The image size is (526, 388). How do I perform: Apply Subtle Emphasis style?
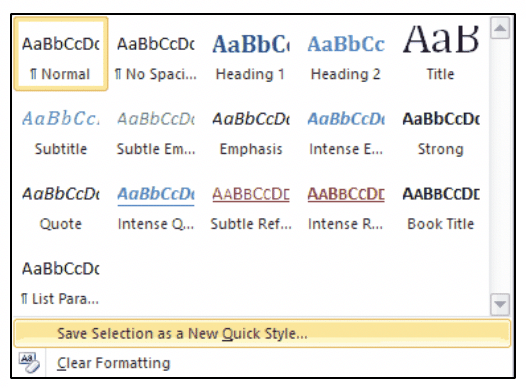[x=156, y=129]
